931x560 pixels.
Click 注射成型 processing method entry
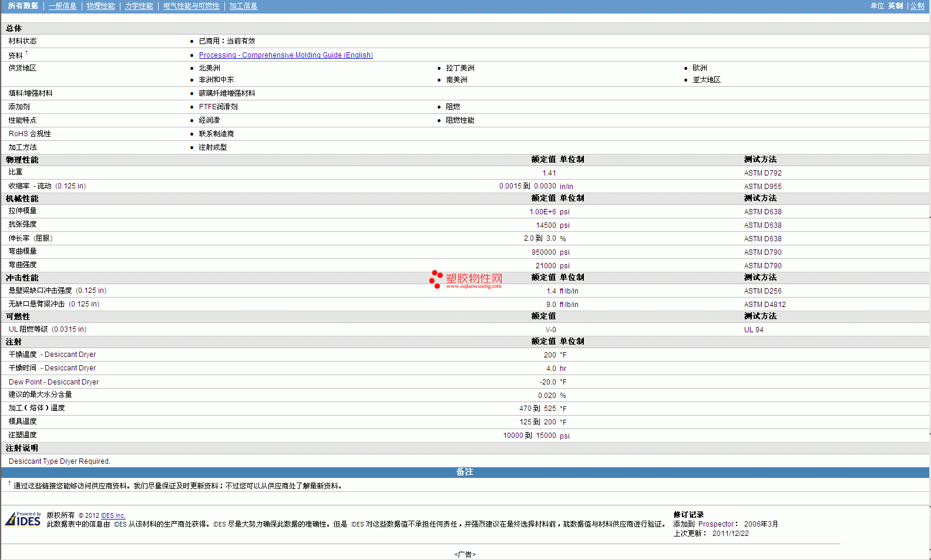(213, 147)
